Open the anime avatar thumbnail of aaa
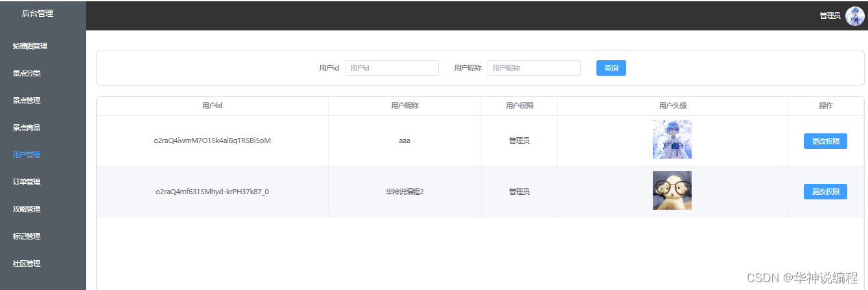 672,139
